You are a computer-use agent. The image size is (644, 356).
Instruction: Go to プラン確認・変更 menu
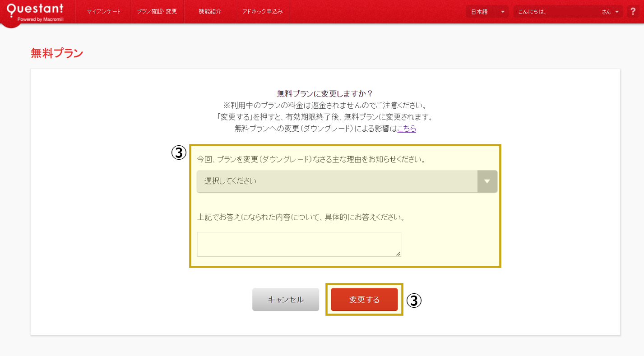click(157, 12)
